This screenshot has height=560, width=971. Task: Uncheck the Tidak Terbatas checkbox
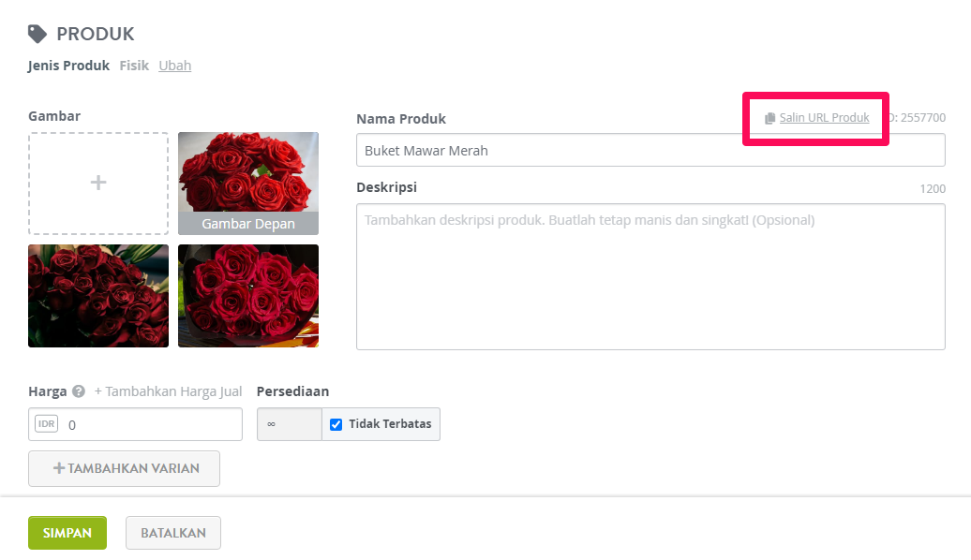336,424
